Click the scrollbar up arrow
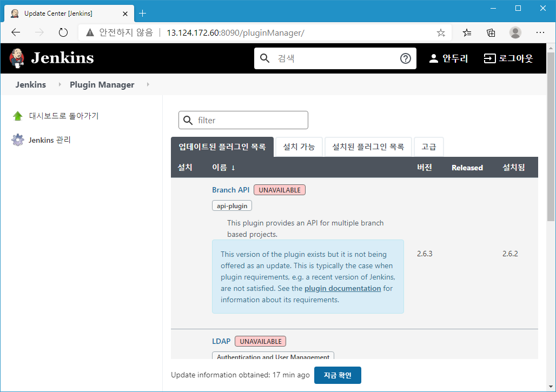556x392 pixels. pos(551,48)
